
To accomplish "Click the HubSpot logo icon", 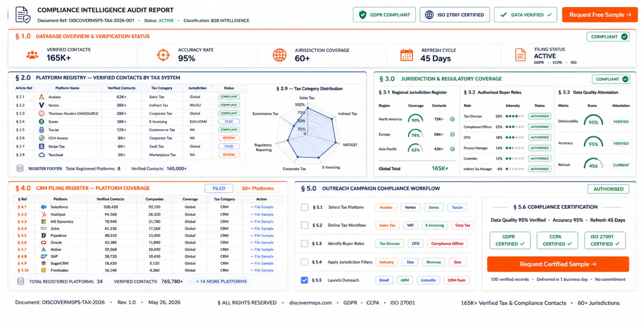I will (44, 214).
